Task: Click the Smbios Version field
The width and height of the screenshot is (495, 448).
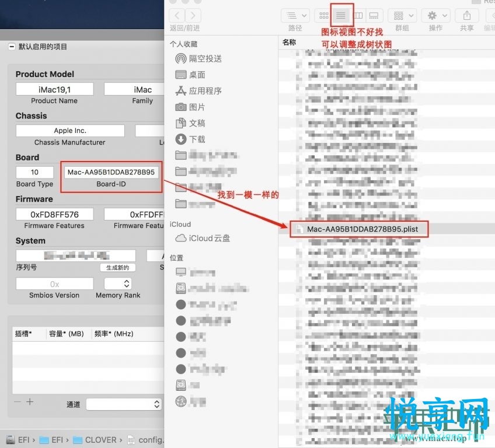Action: coord(55,284)
